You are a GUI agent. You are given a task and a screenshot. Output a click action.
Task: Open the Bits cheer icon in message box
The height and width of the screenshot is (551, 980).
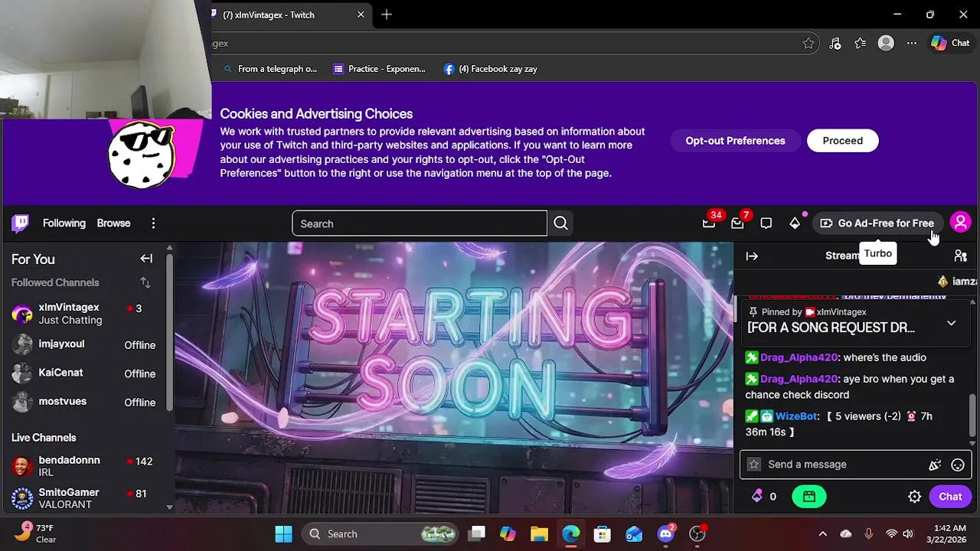click(935, 465)
